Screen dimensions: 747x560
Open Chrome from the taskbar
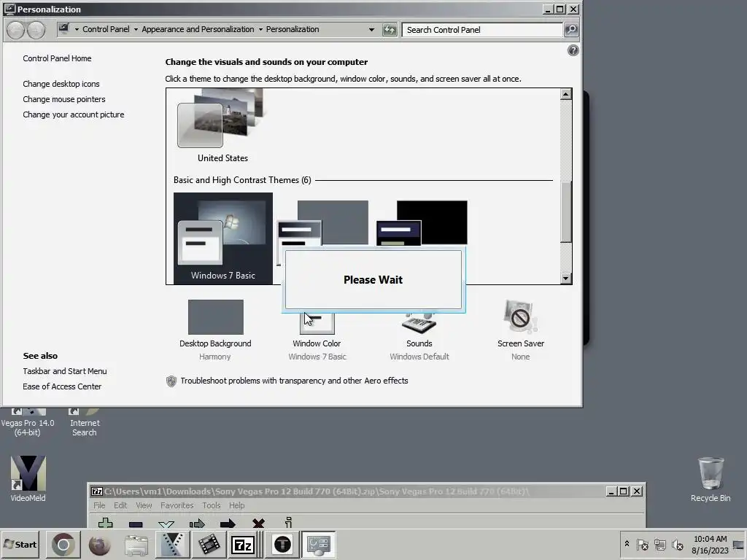63,545
